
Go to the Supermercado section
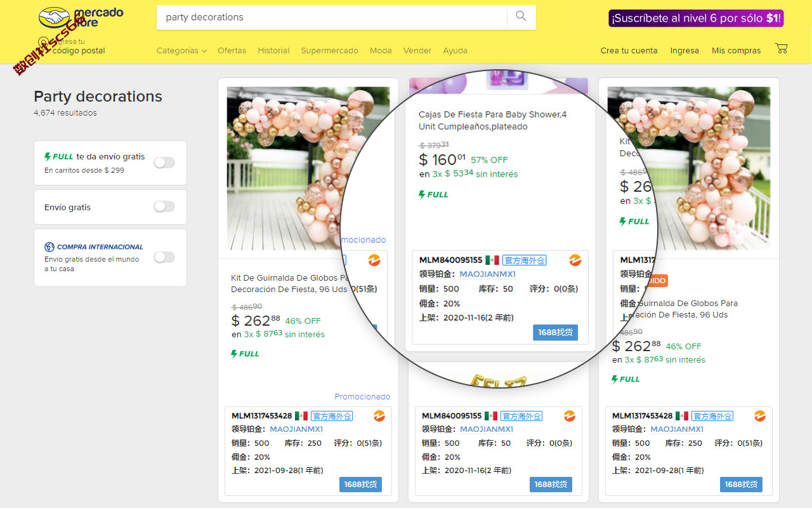pyautogui.click(x=329, y=51)
